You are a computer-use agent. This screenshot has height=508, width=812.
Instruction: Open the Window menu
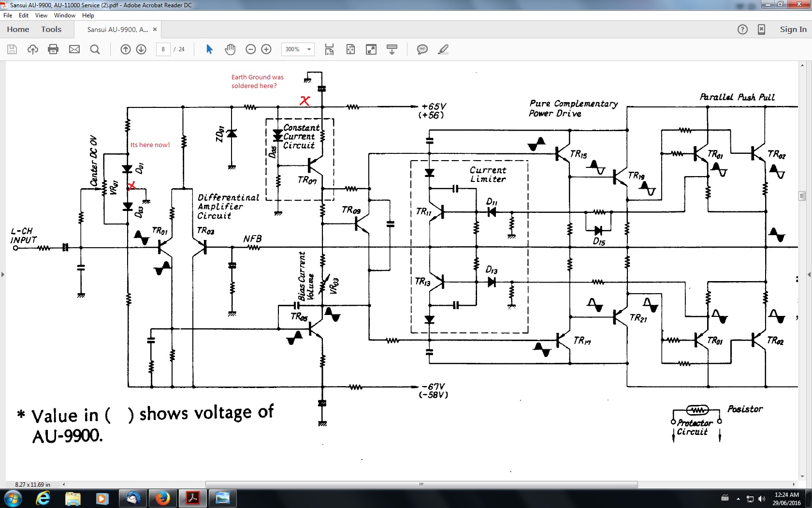click(65, 15)
